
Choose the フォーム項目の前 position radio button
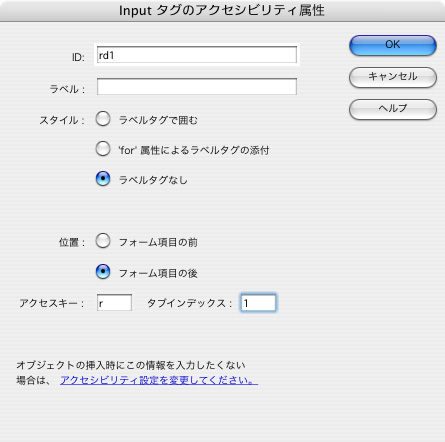tap(103, 241)
